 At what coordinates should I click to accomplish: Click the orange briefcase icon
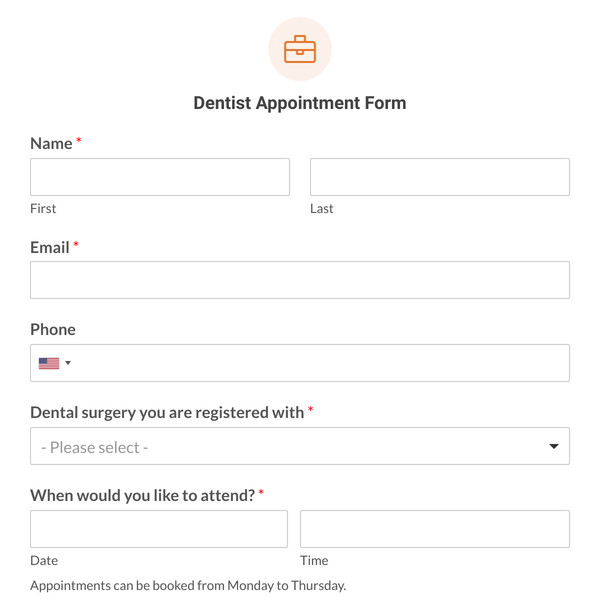(300, 49)
